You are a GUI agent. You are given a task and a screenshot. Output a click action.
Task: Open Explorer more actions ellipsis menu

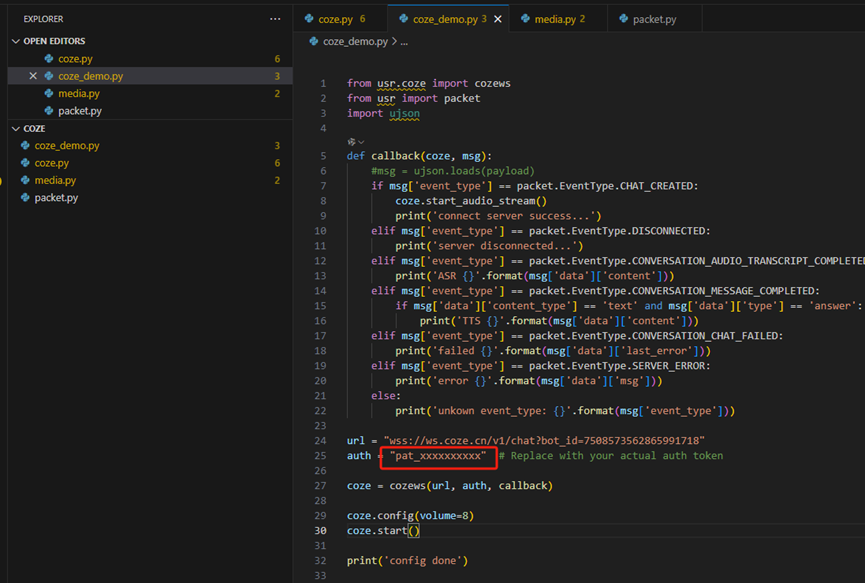(x=275, y=19)
